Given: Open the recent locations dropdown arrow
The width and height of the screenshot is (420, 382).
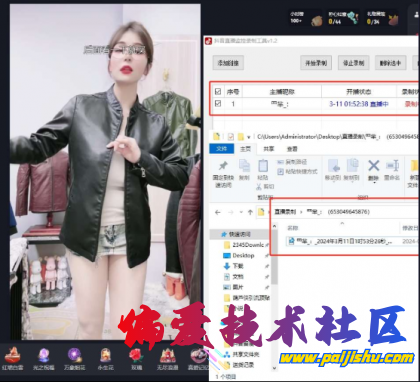Looking at the screenshot, I should coord(241,213).
